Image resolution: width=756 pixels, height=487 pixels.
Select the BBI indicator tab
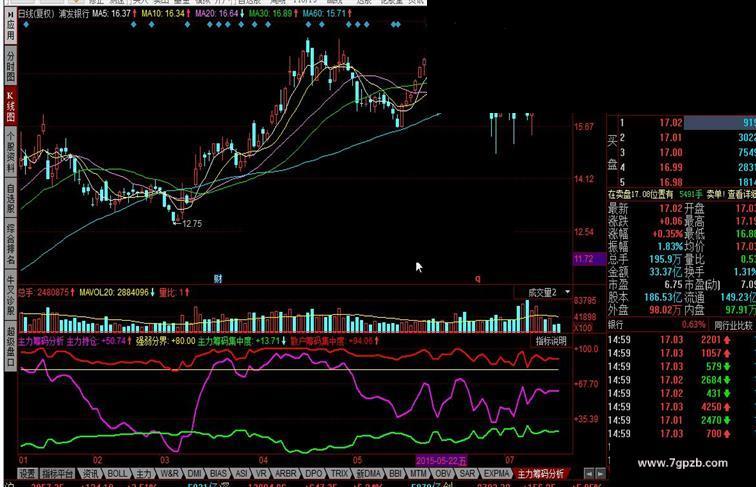395,473
